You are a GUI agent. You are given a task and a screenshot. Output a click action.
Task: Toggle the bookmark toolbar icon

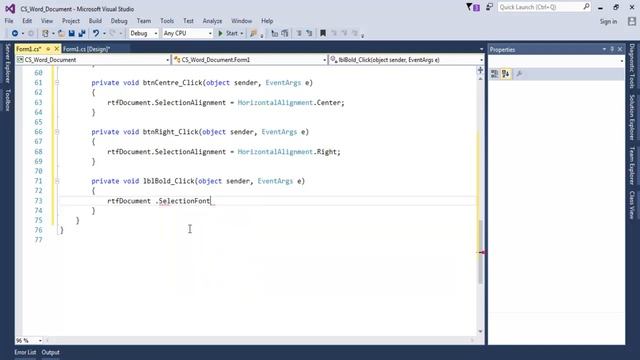tap(323, 33)
